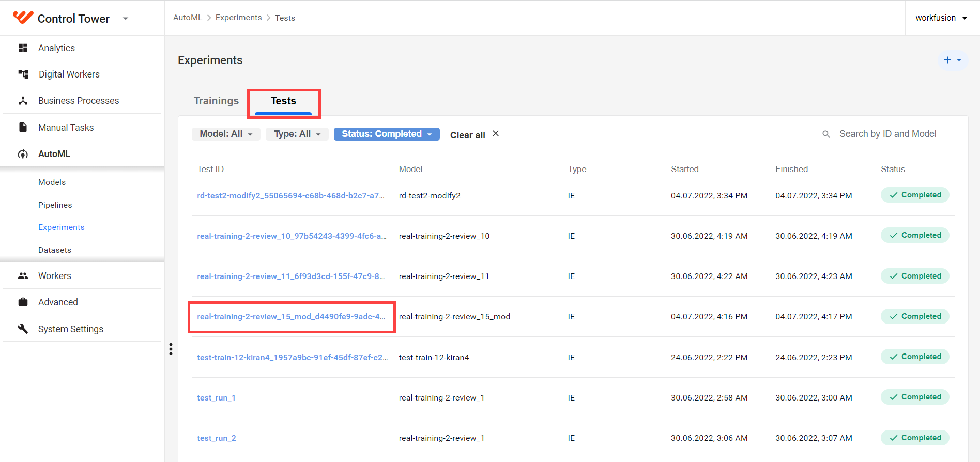Click the Search by ID and Model field

coord(887,134)
